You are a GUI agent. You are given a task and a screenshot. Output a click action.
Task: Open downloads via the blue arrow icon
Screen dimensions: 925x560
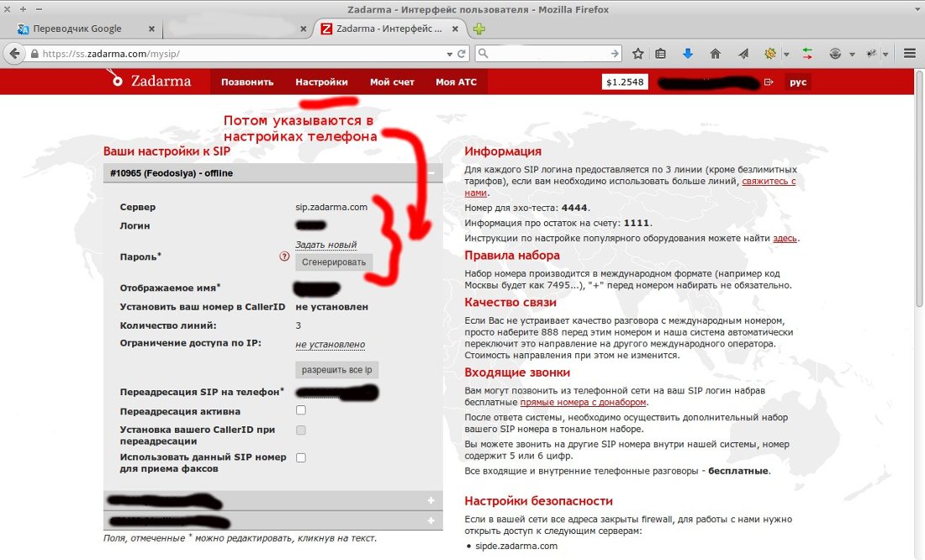tap(687, 54)
